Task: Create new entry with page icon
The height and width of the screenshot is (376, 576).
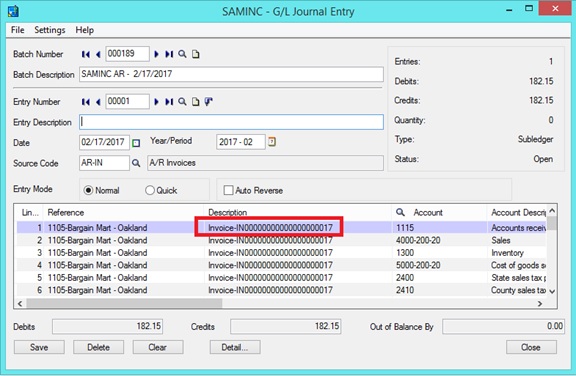Action: point(196,102)
